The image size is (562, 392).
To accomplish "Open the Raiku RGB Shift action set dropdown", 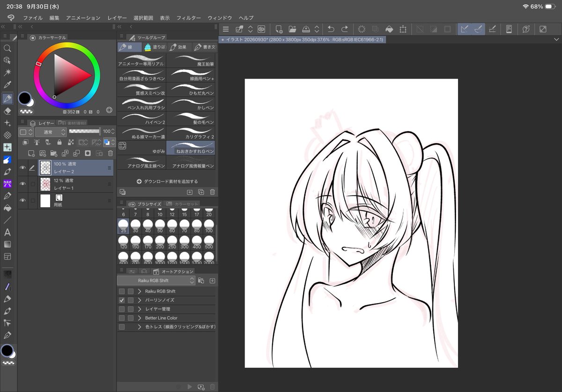I will click(x=156, y=281).
